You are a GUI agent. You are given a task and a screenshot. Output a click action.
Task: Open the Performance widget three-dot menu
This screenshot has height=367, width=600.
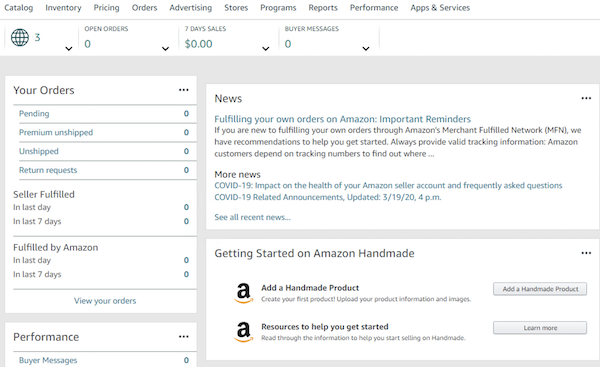coord(184,337)
